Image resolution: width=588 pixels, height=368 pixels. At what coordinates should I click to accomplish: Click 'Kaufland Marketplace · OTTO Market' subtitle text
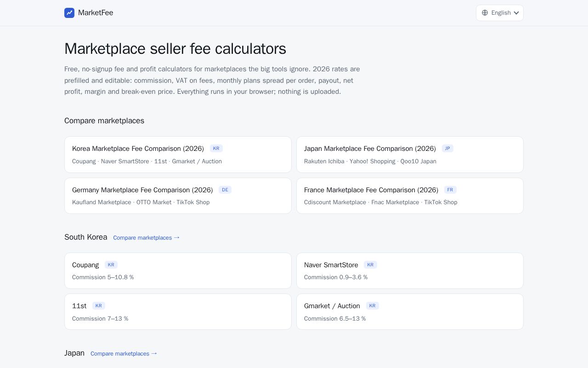click(x=122, y=202)
